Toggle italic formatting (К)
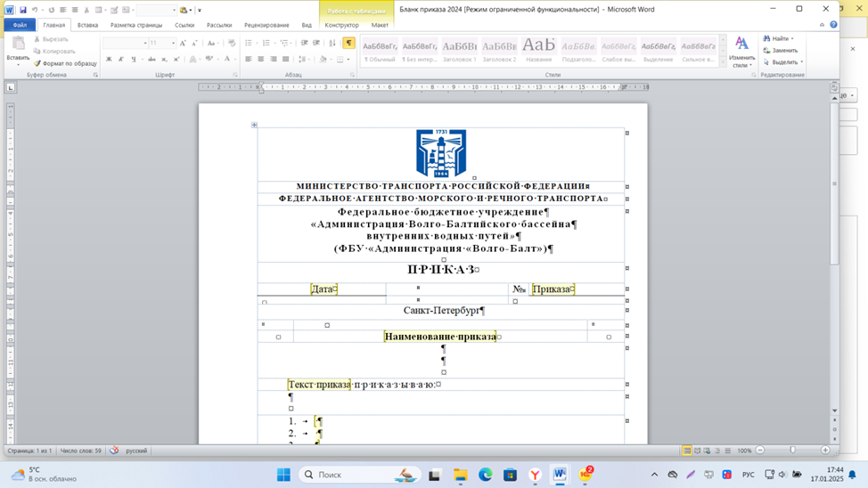The width and height of the screenshot is (868, 488). coord(120,59)
